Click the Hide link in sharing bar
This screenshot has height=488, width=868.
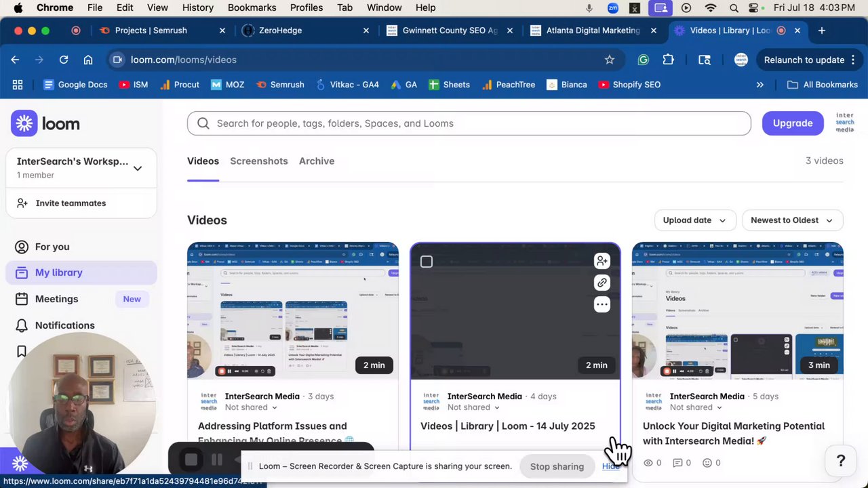610,466
